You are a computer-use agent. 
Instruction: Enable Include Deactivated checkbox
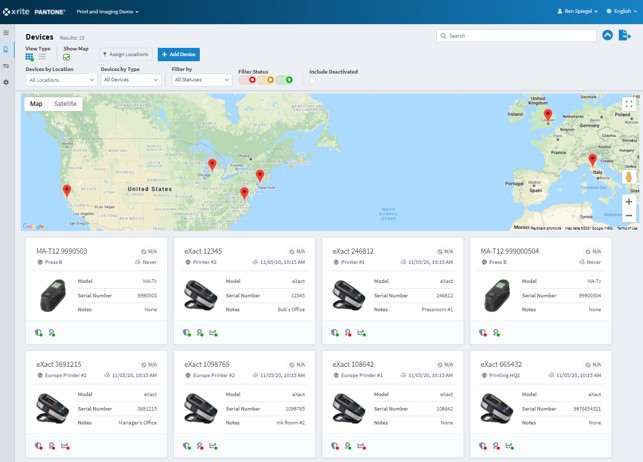click(312, 80)
